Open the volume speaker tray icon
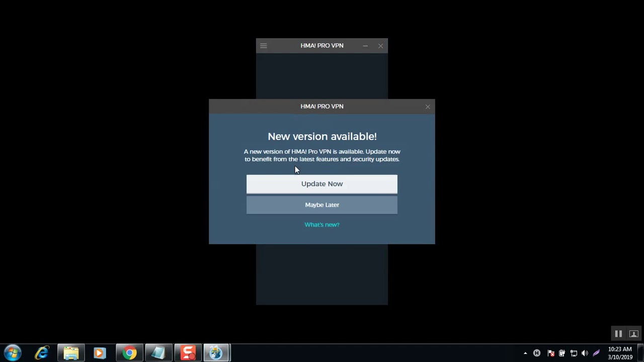 pyautogui.click(x=585, y=353)
